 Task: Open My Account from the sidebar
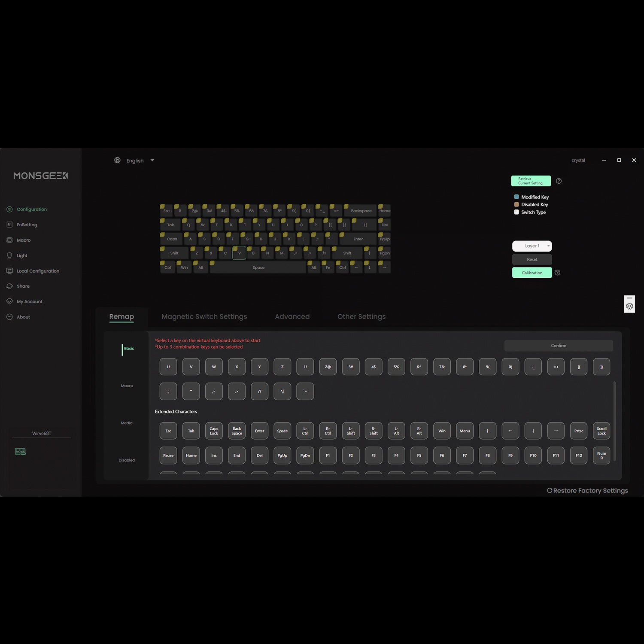pyautogui.click(x=9, y=301)
